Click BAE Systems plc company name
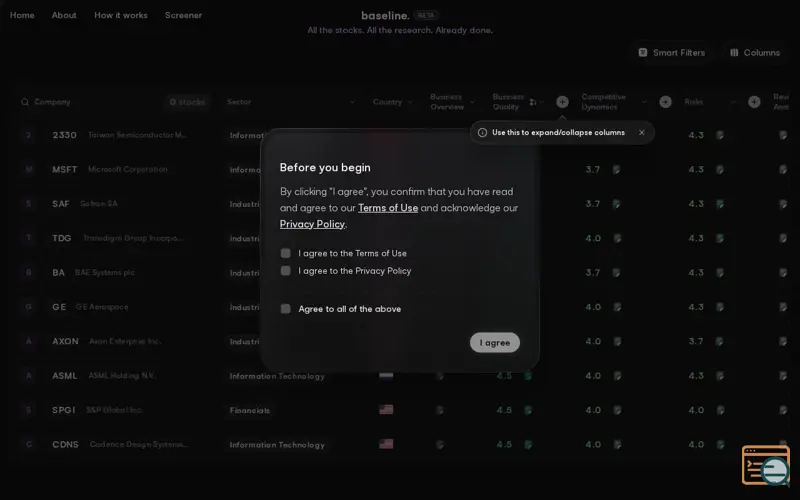This screenshot has width=800, height=500. pyautogui.click(x=105, y=272)
